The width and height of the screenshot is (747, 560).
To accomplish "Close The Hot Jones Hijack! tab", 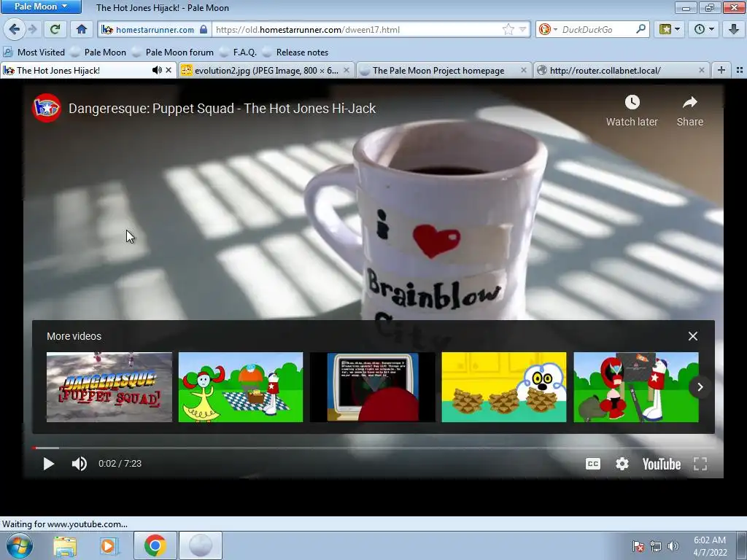I will pyautogui.click(x=169, y=71).
